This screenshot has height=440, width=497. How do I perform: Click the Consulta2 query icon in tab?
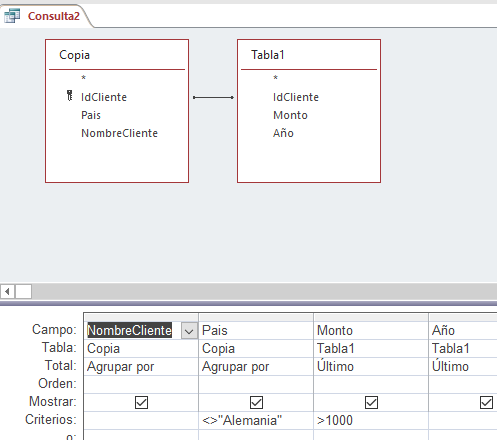pyautogui.click(x=12, y=16)
